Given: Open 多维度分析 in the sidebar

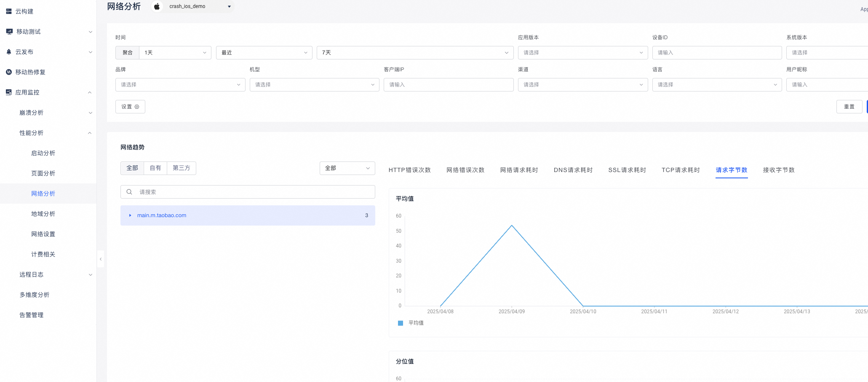Looking at the screenshot, I should (x=34, y=295).
